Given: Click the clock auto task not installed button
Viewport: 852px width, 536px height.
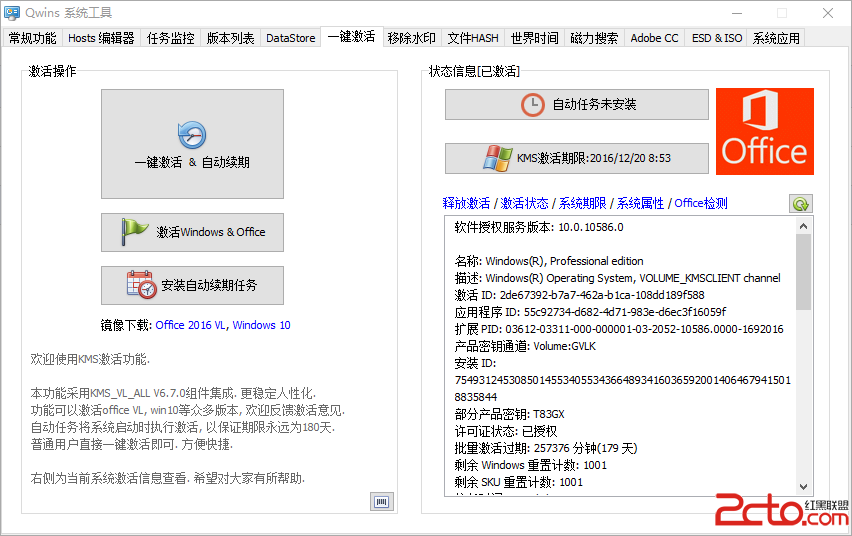Looking at the screenshot, I should pyautogui.click(x=576, y=104).
